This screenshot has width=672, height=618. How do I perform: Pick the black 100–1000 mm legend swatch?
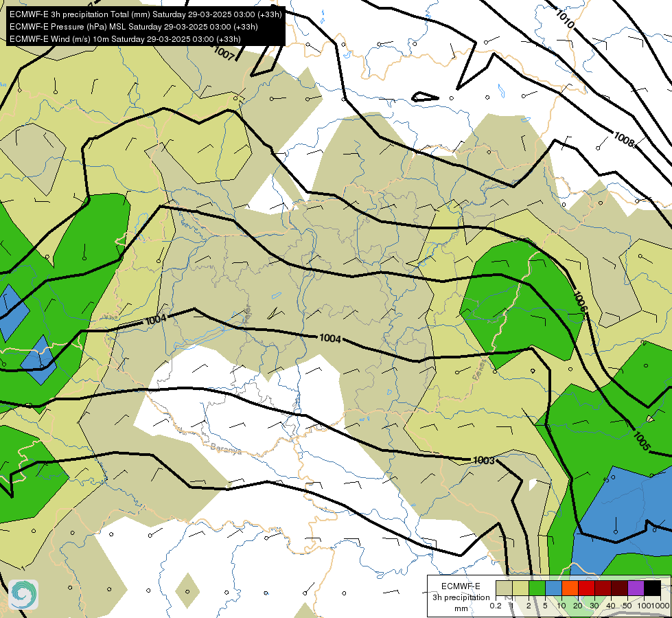(x=653, y=588)
